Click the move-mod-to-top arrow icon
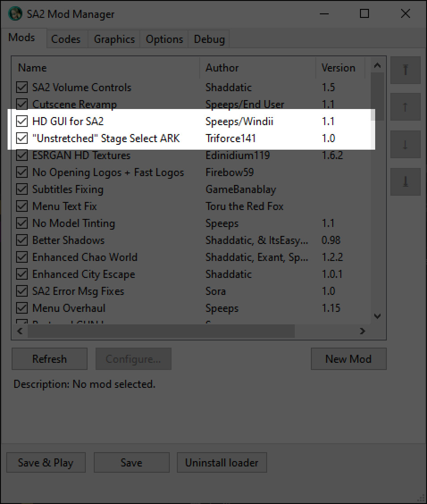This screenshot has height=504, width=427. (x=405, y=70)
